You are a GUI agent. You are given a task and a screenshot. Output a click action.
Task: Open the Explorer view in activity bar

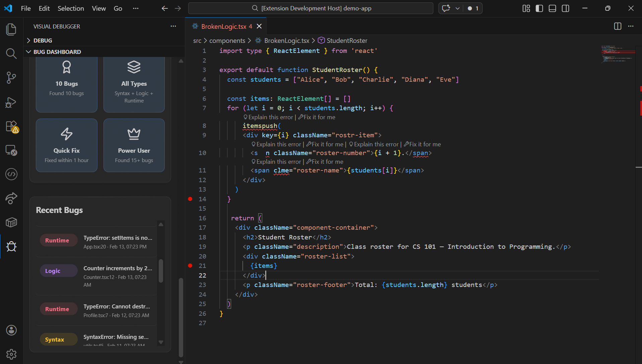click(11, 29)
